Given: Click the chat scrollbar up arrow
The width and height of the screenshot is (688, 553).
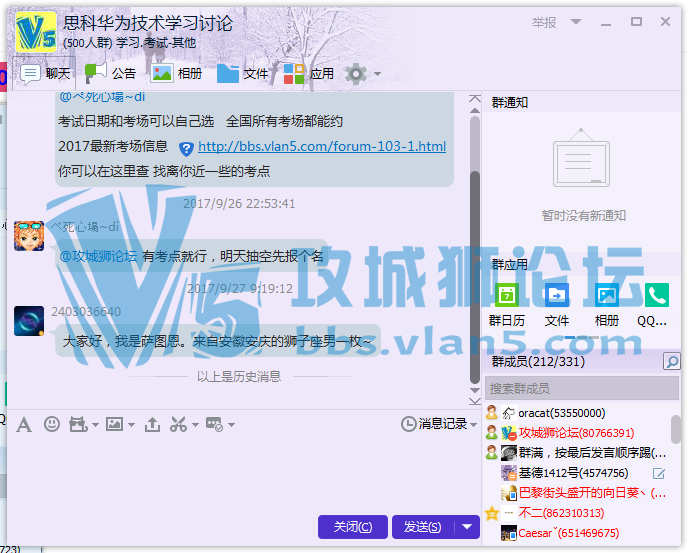Looking at the screenshot, I should (x=475, y=111).
